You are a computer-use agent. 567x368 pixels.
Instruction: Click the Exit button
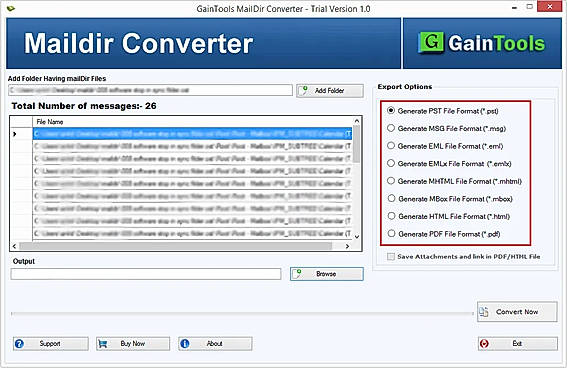tap(517, 343)
